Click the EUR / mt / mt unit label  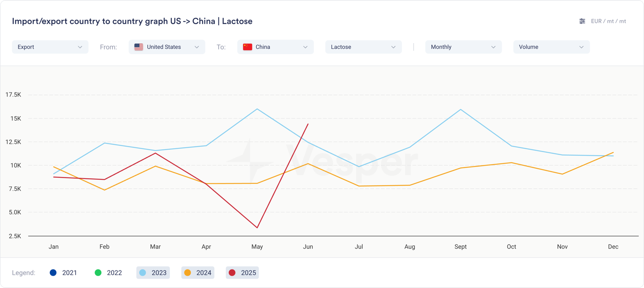[x=608, y=21]
